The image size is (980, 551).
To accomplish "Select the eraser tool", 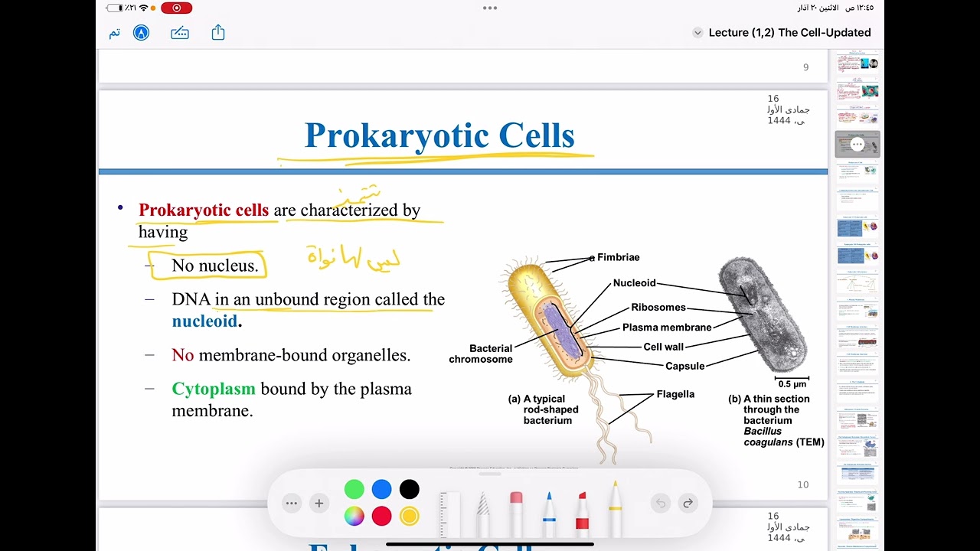I will tap(516, 514).
